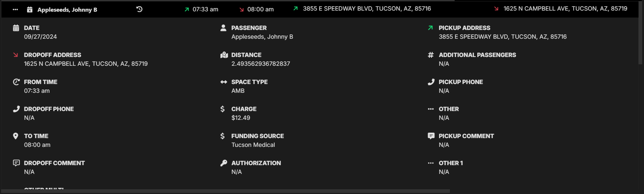The image size is (644, 194).
Task: Click the calendar icon next to DATE
Action: tap(16, 28)
